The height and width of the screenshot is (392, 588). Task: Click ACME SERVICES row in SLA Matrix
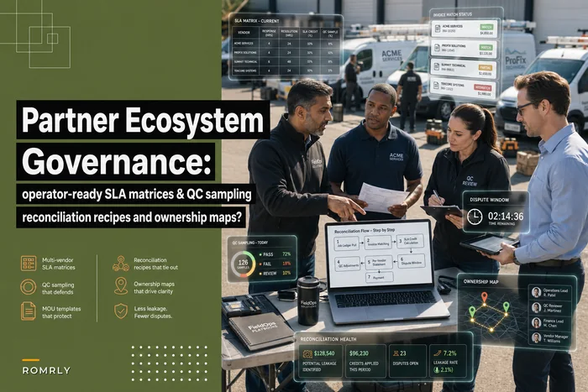286,44
